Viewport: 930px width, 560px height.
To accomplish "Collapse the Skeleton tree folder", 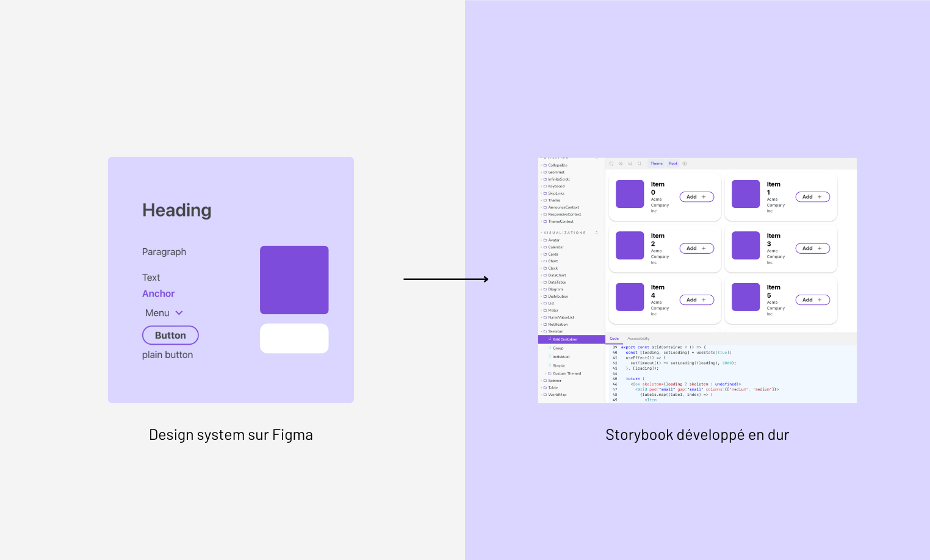I will (x=541, y=331).
